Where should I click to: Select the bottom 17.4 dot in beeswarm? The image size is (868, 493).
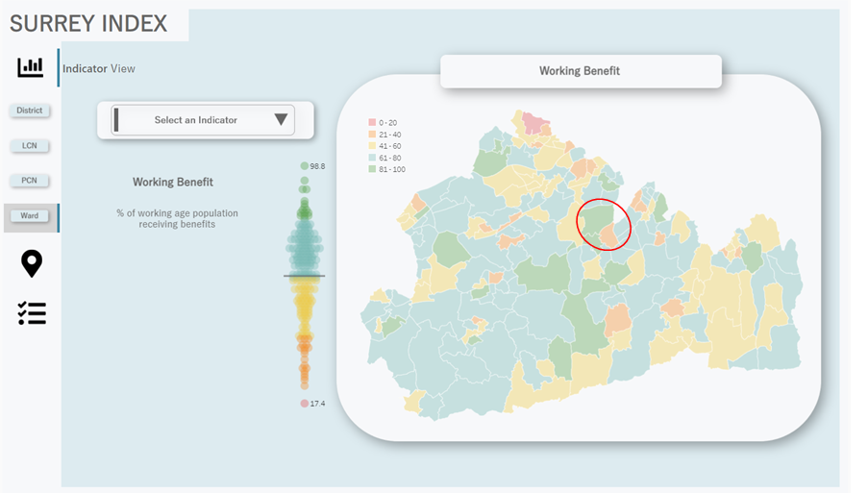tap(304, 404)
